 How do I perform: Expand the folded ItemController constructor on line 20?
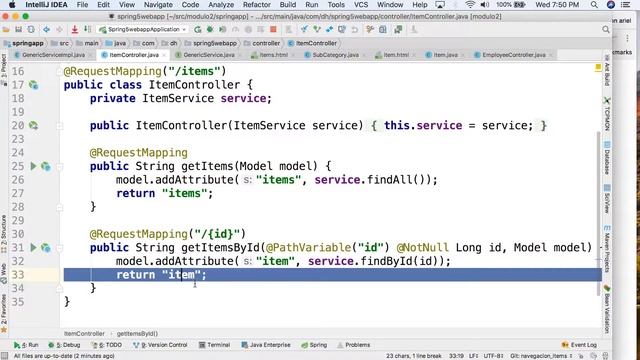coord(60,126)
